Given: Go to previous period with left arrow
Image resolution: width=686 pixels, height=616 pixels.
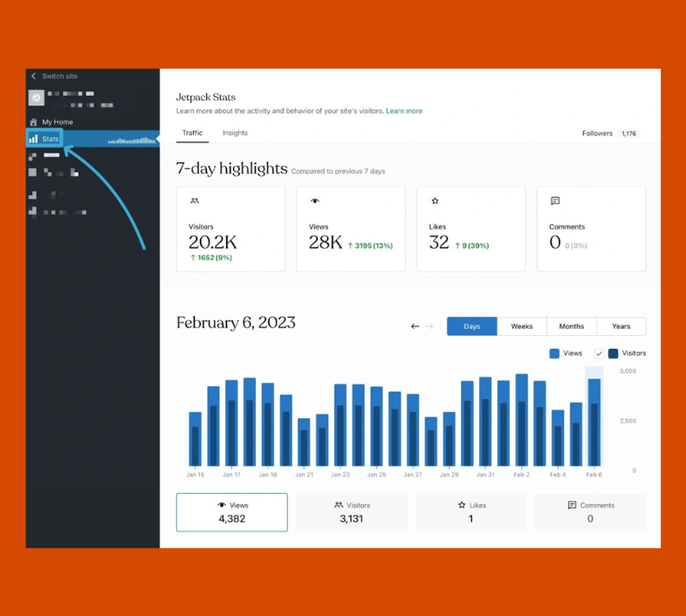Looking at the screenshot, I should [415, 326].
